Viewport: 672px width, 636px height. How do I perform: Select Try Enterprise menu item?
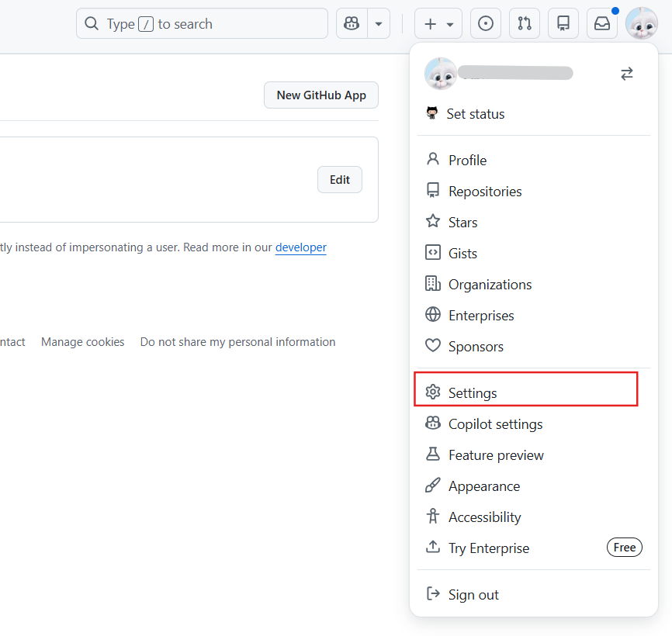coord(534,548)
